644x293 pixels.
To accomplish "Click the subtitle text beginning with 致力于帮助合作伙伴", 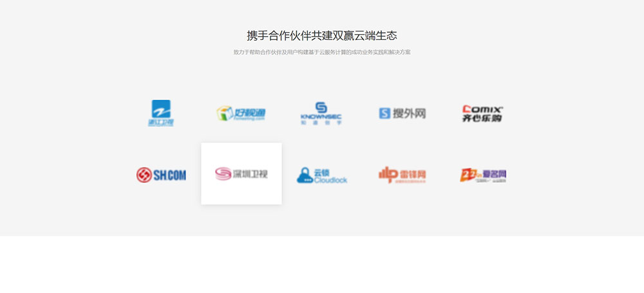I will coord(322,52).
